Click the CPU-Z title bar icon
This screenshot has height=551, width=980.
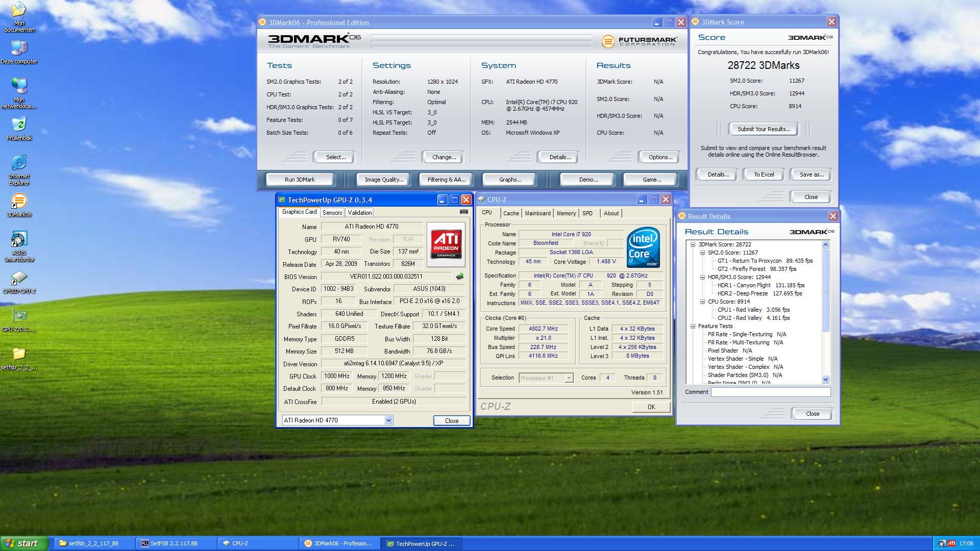(x=481, y=199)
